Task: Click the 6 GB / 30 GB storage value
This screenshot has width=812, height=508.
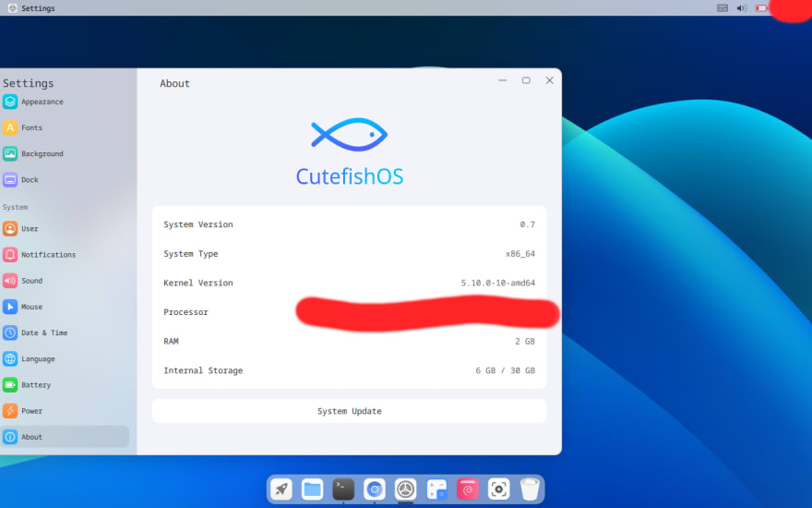Action: [x=505, y=370]
